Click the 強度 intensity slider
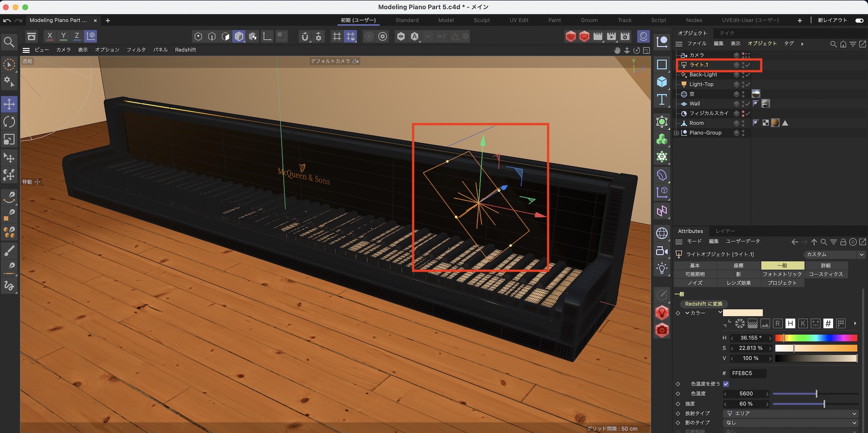 [815, 404]
